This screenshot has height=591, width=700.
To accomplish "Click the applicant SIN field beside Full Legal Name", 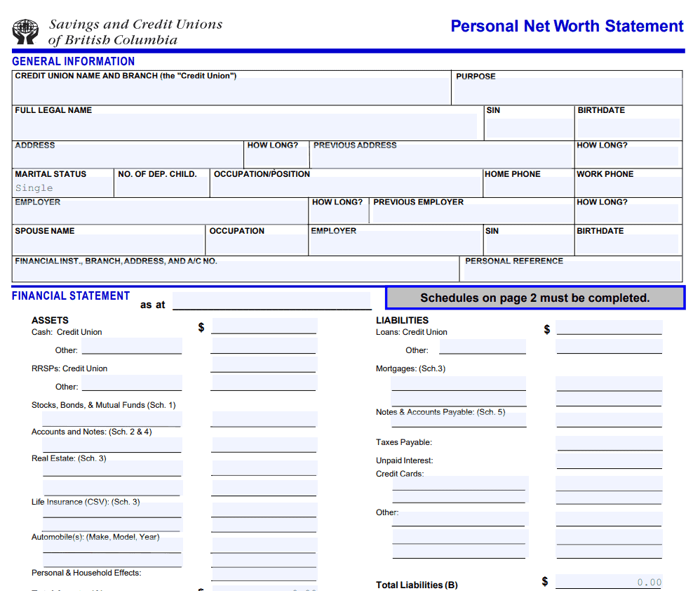I will 530,128.
